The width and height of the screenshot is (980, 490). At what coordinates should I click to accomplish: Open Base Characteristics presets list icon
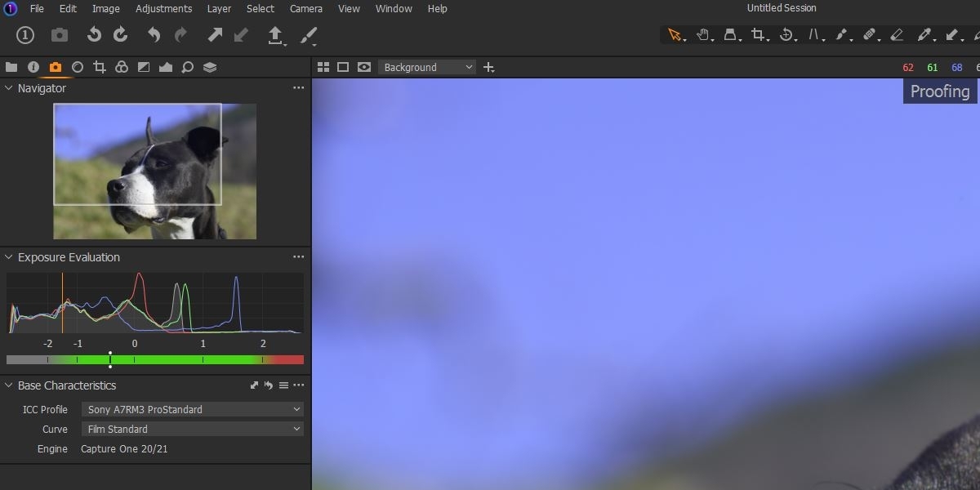[283, 385]
